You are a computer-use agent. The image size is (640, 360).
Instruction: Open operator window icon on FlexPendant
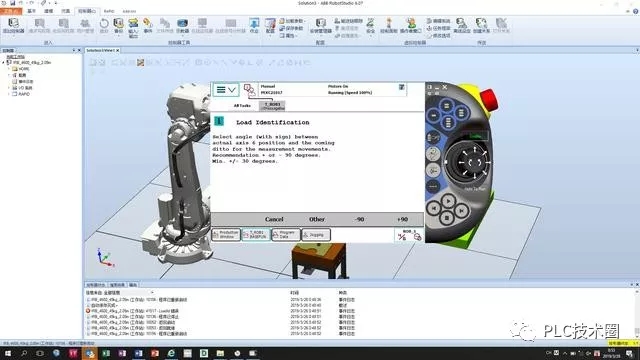249,89
